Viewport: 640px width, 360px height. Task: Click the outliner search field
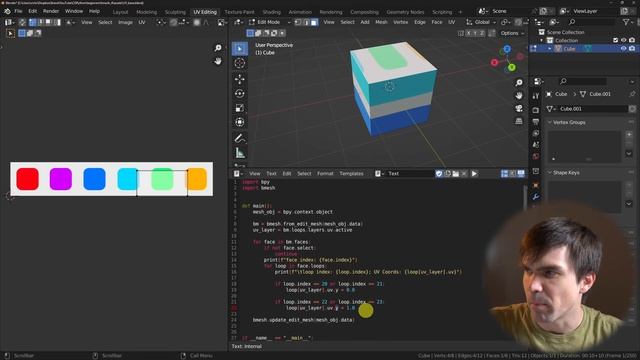click(593, 22)
